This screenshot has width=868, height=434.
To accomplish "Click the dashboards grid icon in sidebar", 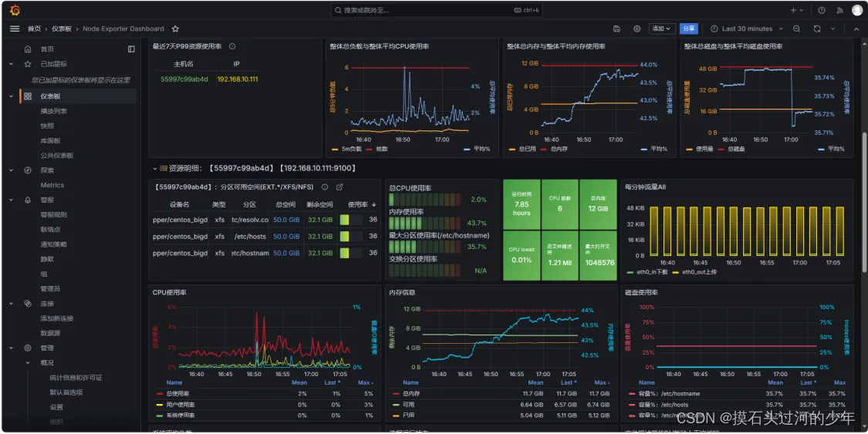I will (28, 96).
